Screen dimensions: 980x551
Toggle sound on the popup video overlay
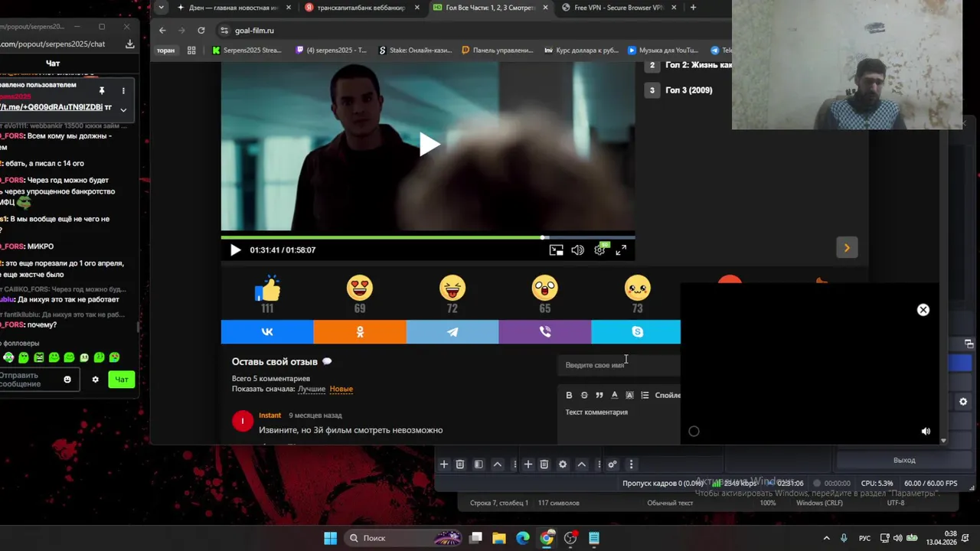coord(926,432)
